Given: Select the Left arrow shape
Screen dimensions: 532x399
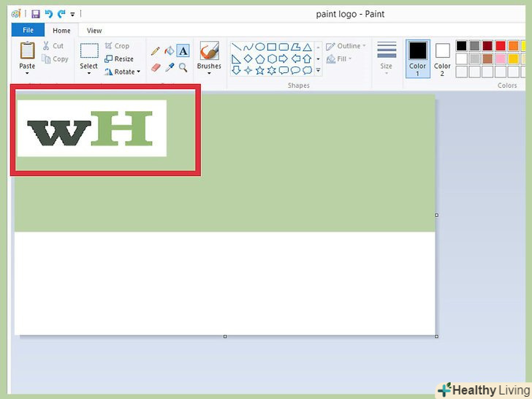Looking at the screenshot, I should 295,58.
